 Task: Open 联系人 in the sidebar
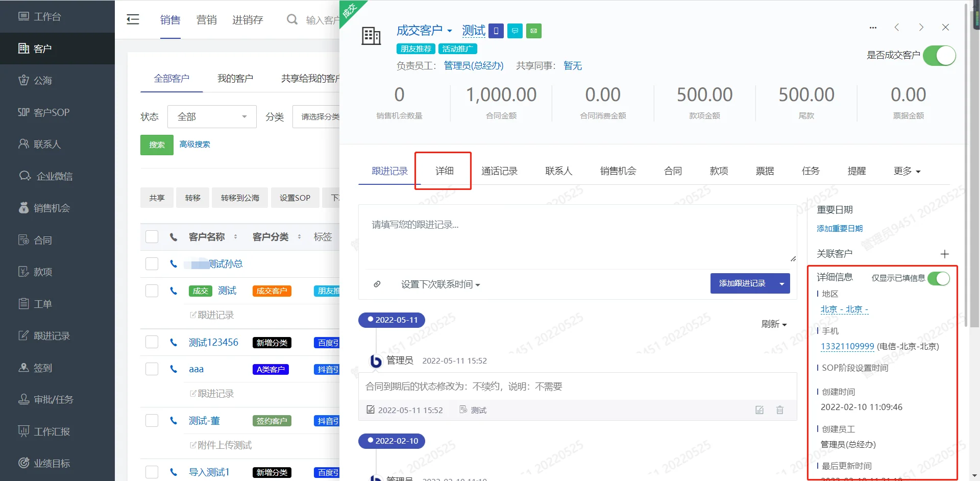tap(57, 144)
